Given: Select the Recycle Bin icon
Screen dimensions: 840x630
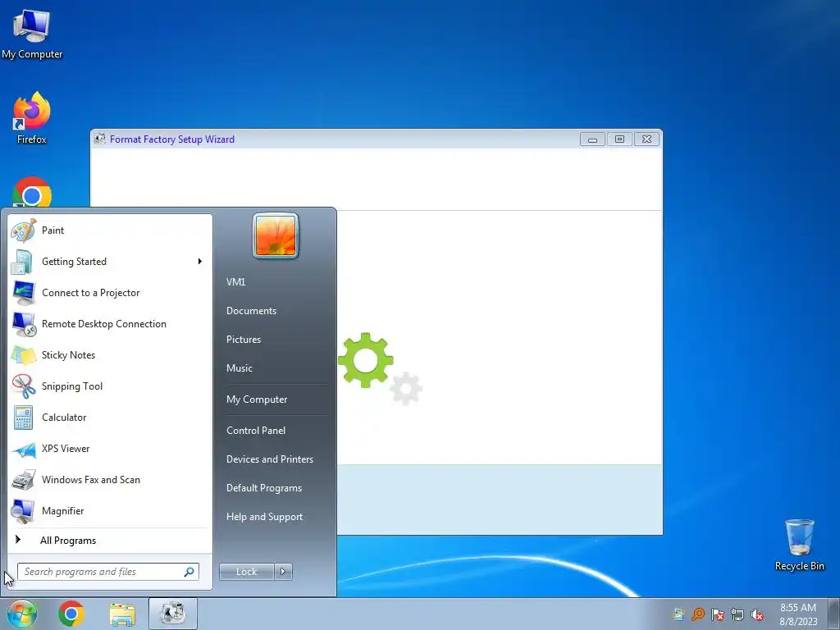Looking at the screenshot, I should [x=799, y=545].
